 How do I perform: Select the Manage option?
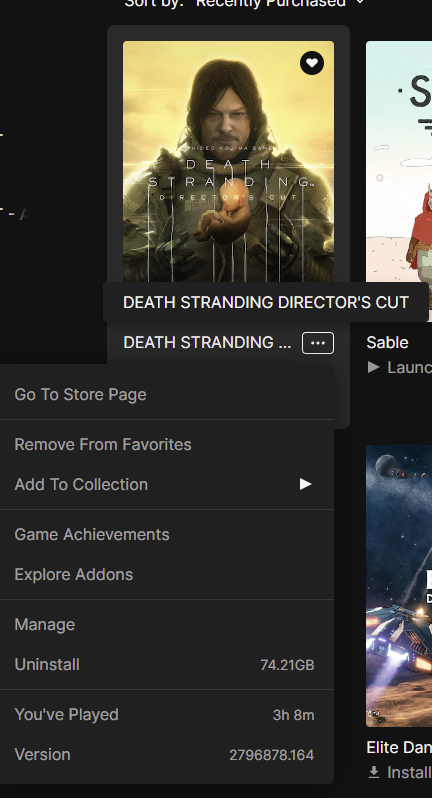pos(167,624)
